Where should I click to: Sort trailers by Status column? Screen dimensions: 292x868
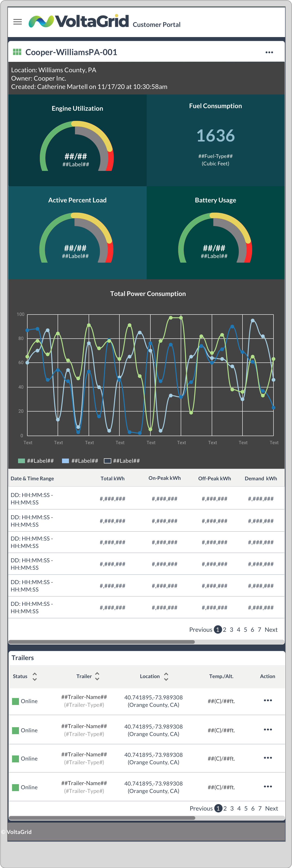tap(34, 676)
